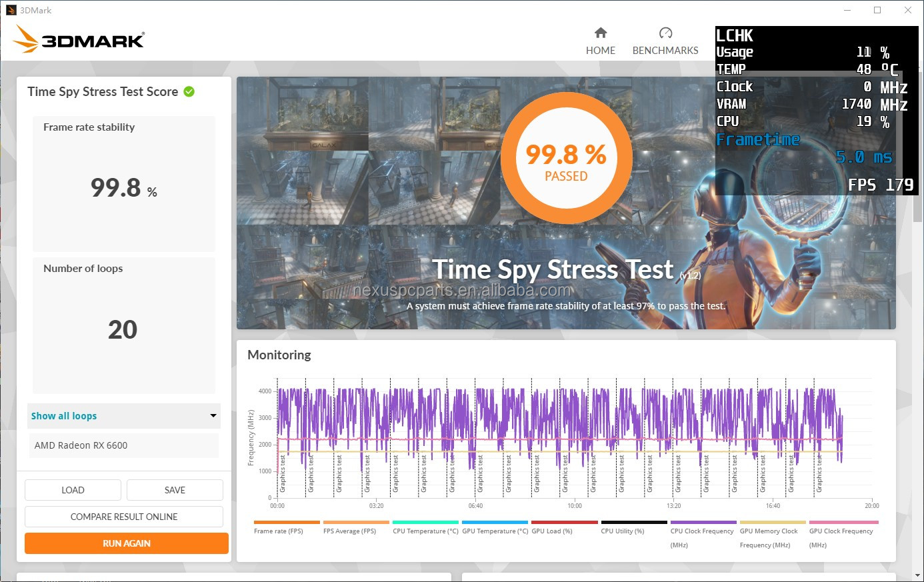Screen dimensions: 924x582
Task: Click the GPU Temperature blue legend swatch
Action: 495,523
